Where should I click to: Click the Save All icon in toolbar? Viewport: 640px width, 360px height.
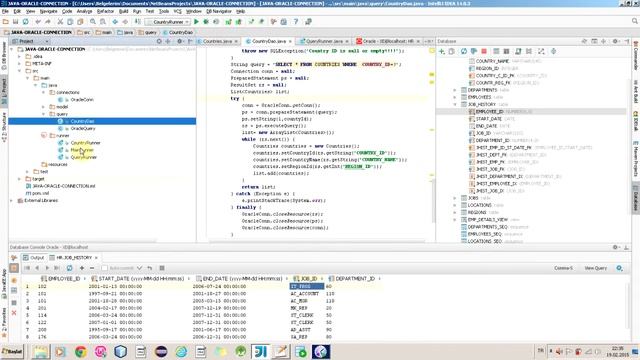16,22
